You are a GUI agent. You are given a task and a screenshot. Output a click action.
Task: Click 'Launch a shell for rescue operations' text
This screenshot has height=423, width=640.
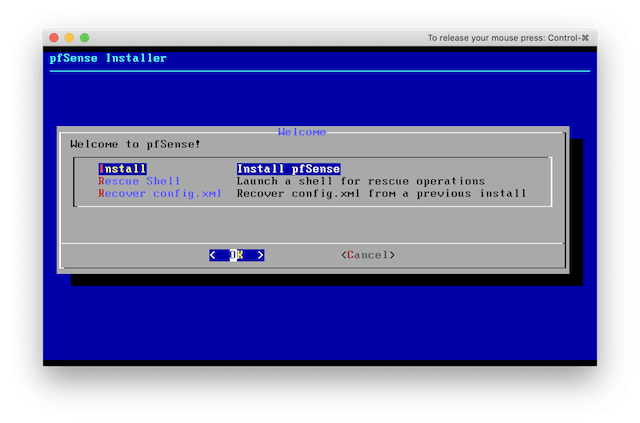[361, 181]
